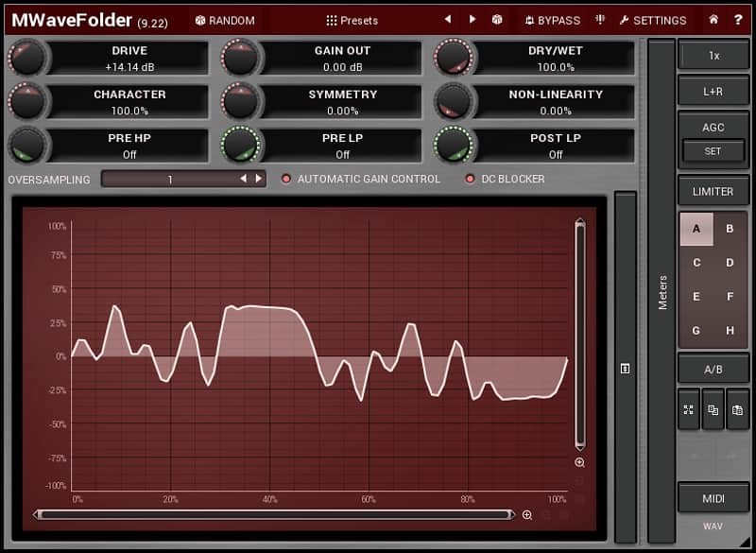Screen dimensions: 756x553
Task: Click the GAIN OUT knob
Action: coord(240,58)
